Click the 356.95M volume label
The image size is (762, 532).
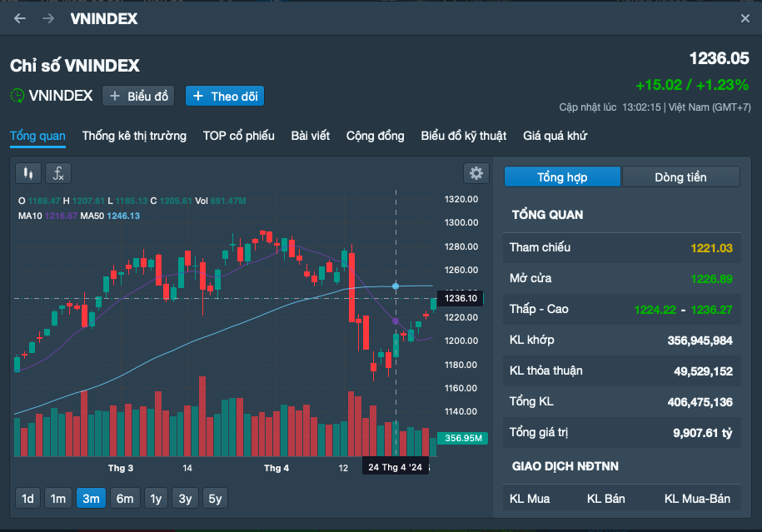click(463, 438)
